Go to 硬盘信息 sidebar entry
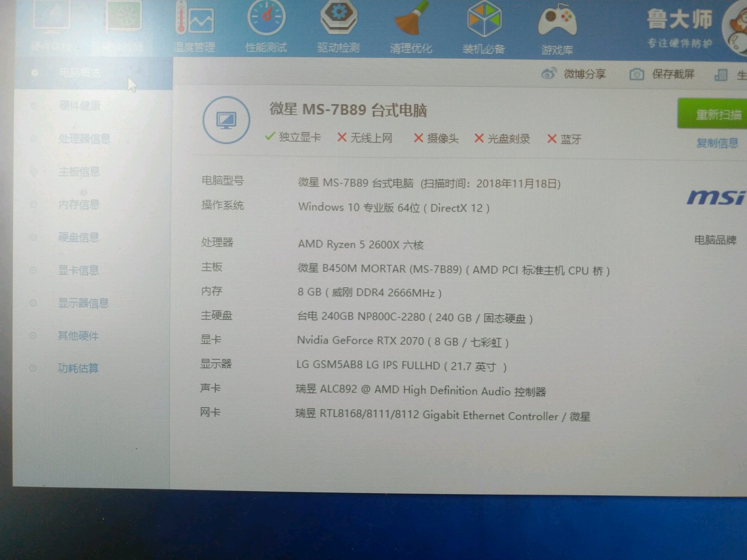The image size is (747, 560). [78, 237]
